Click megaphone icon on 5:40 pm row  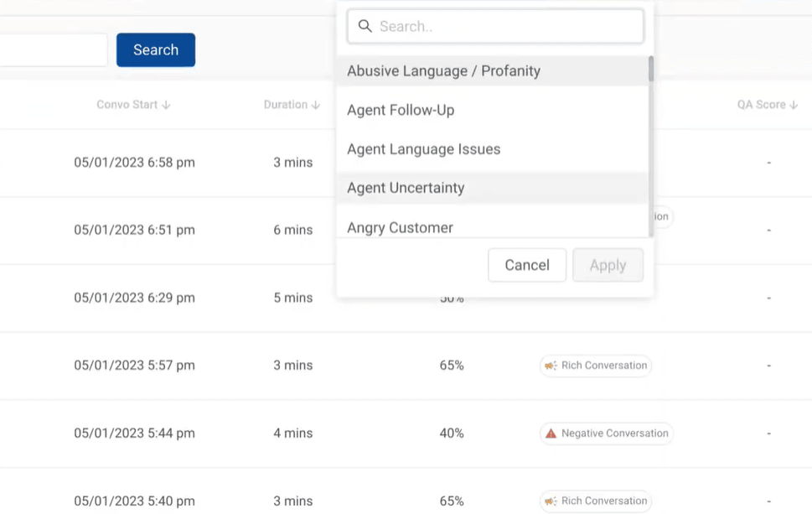(x=551, y=501)
